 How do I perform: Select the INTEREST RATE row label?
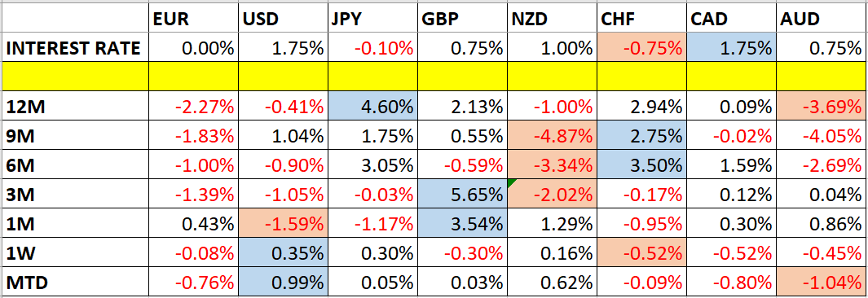(76, 48)
